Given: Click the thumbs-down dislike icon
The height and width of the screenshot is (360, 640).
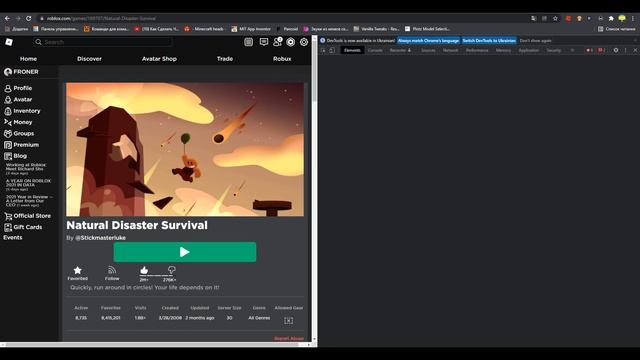Looking at the screenshot, I should [x=171, y=270].
